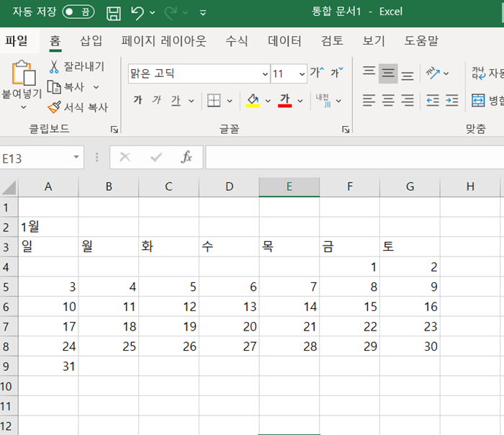
Task: Toggle underline 가 formatting
Action: point(176,101)
